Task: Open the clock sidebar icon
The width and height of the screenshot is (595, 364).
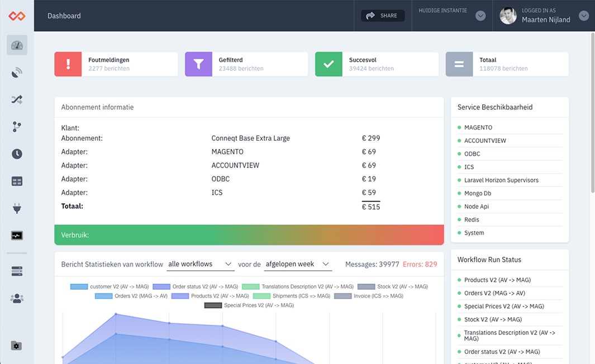Action: pyautogui.click(x=17, y=154)
